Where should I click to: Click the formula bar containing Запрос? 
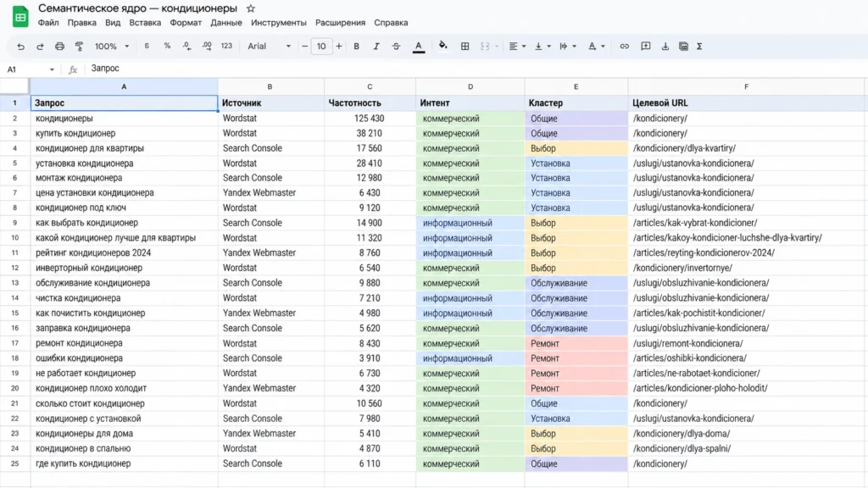[x=476, y=69]
